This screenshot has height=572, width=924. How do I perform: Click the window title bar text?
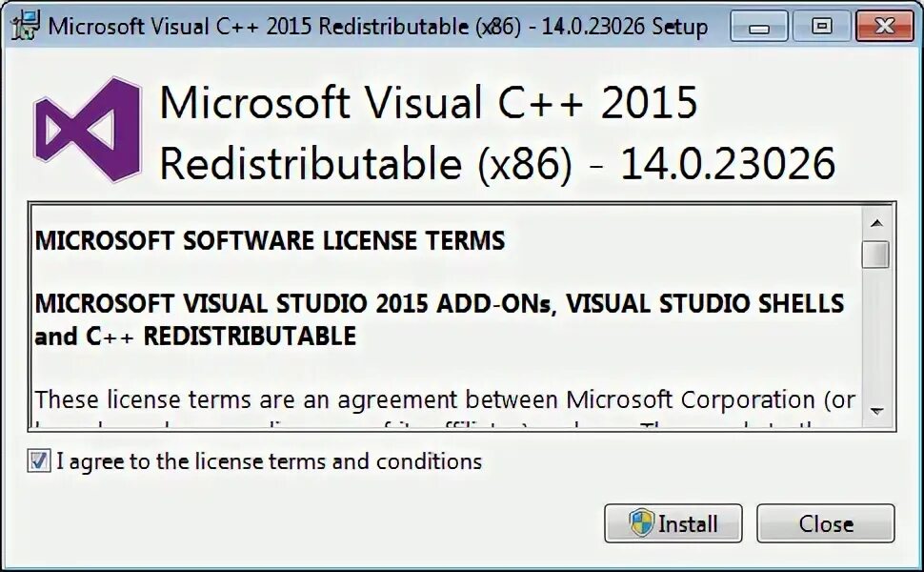tap(378, 27)
